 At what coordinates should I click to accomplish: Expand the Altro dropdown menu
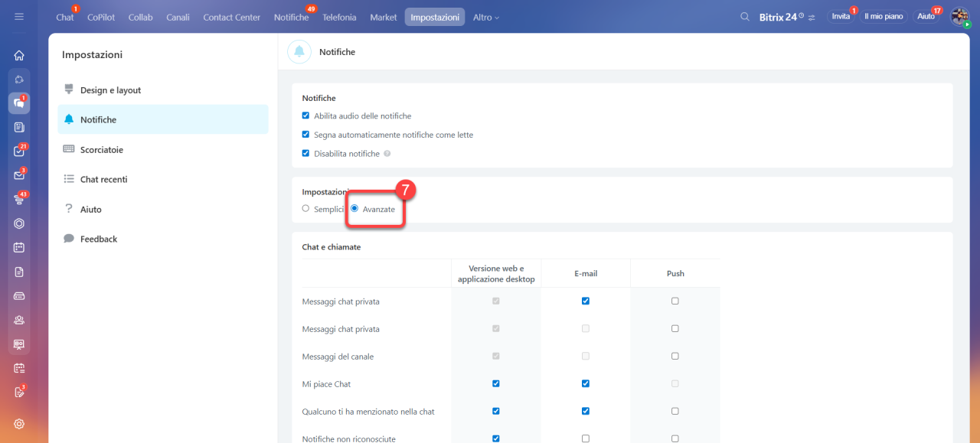pyautogui.click(x=485, y=17)
